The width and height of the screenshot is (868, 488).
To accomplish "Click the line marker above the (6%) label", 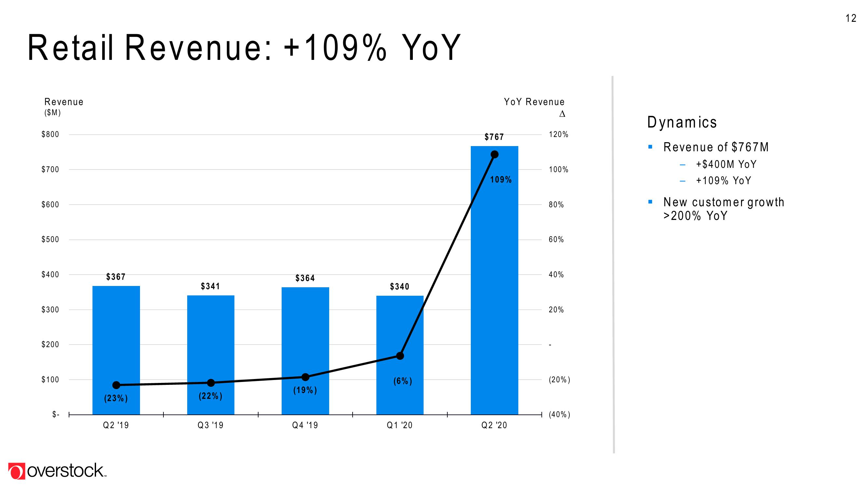I will (400, 356).
